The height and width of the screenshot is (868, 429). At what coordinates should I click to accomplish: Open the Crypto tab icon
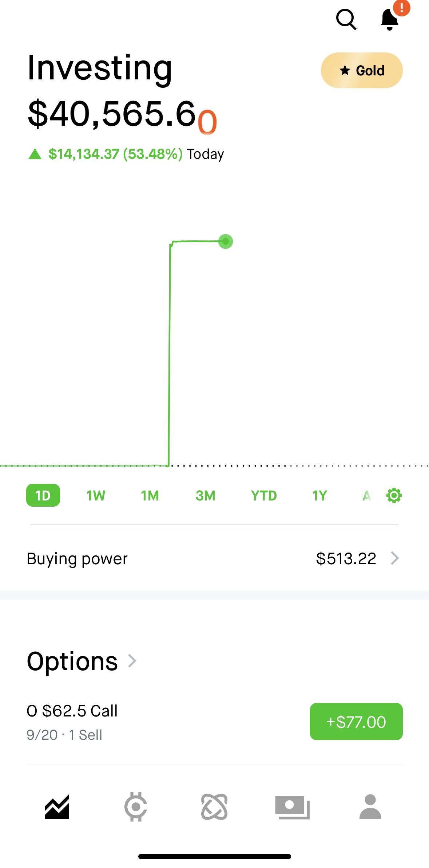(x=136, y=807)
